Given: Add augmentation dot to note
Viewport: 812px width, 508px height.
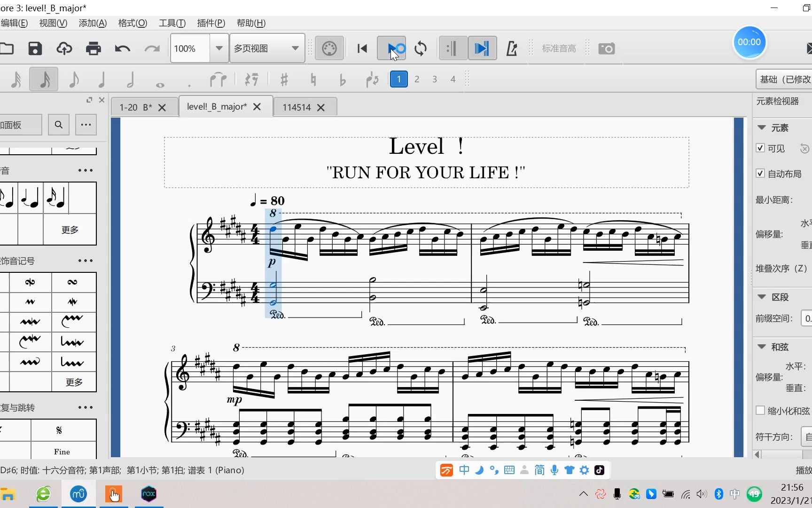Looking at the screenshot, I should coord(189,85).
